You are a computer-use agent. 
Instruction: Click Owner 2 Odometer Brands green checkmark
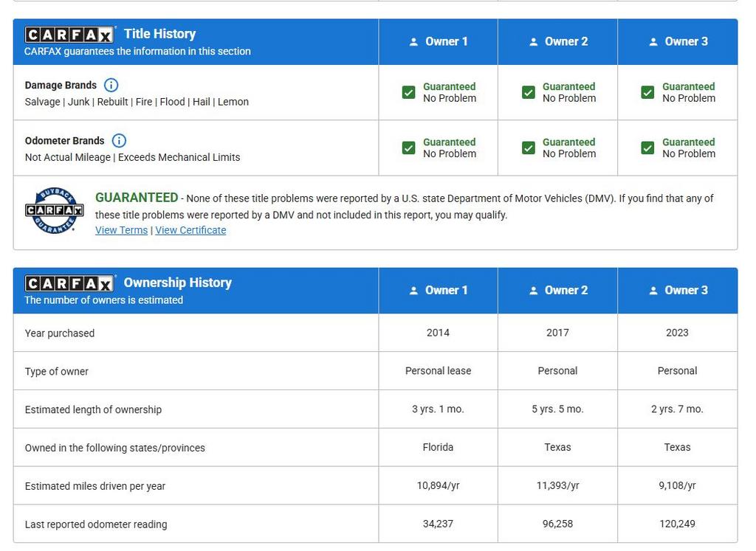click(x=528, y=148)
